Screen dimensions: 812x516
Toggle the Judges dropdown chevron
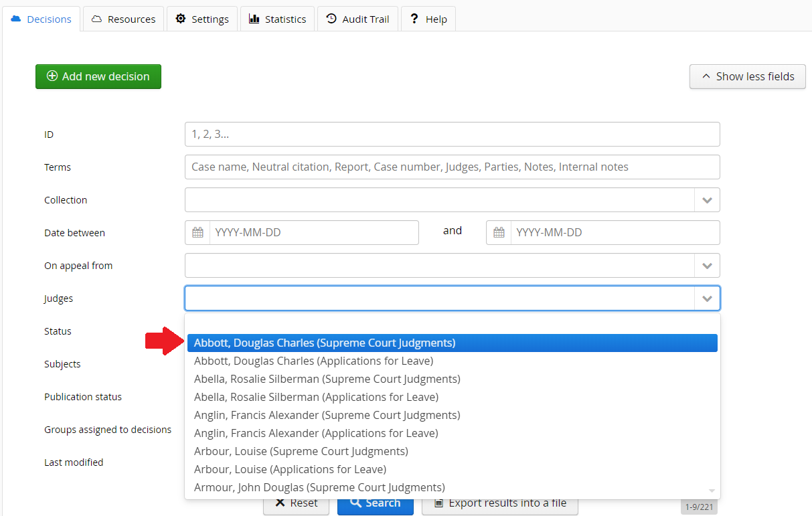point(707,298)
